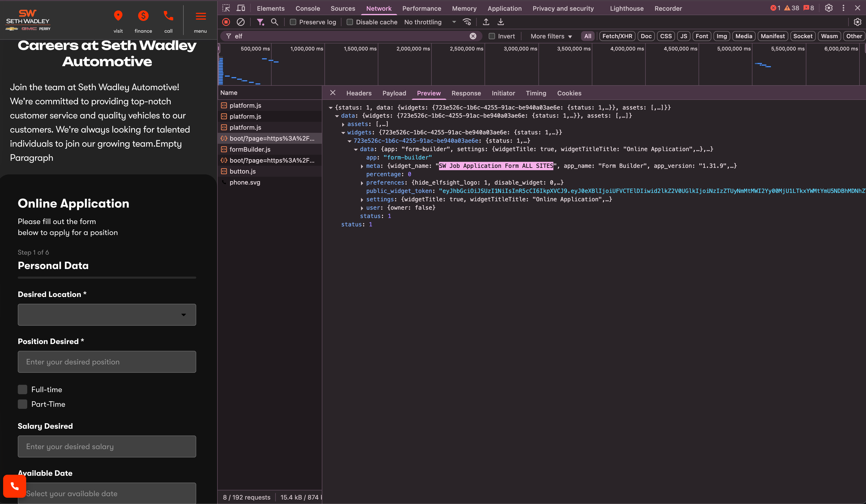Open DevTools settings gear
866x504 pixels.
pyautogui.click(x=829, y=8)
